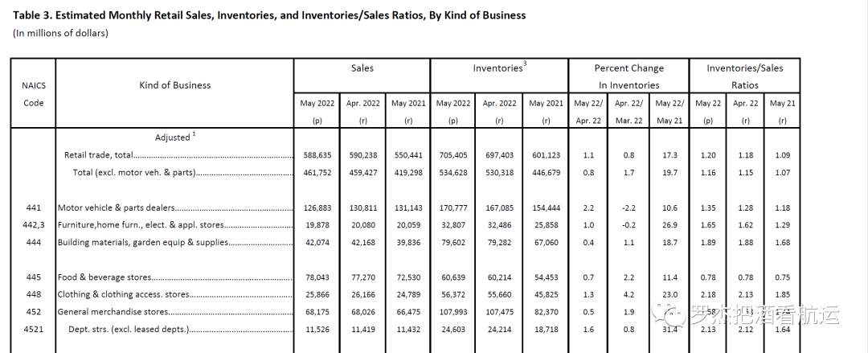Select the "In millions of dollars" note
The image size is (868, 353).
(x=61, y=33)
